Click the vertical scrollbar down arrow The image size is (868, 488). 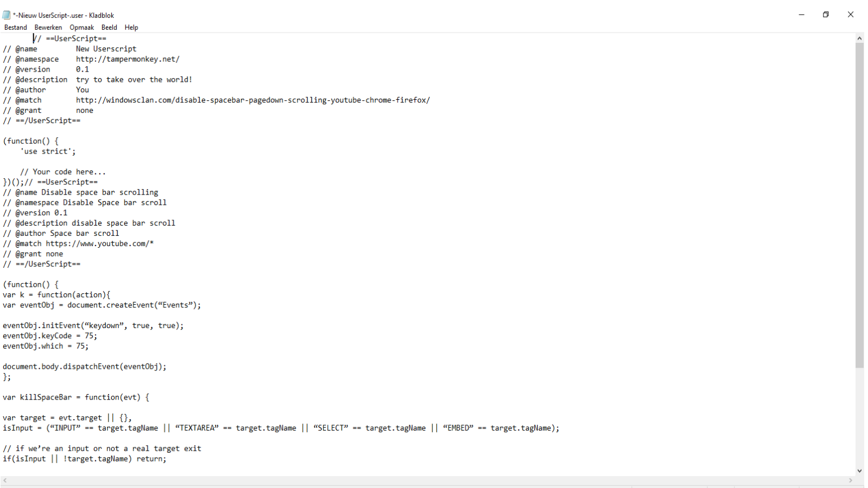point(859,471)
